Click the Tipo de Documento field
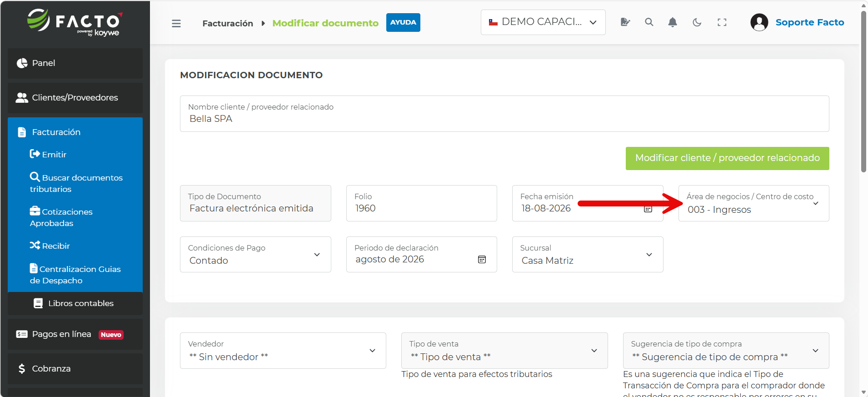The width and height of the screenshot is (868, 397). point(255,203)
